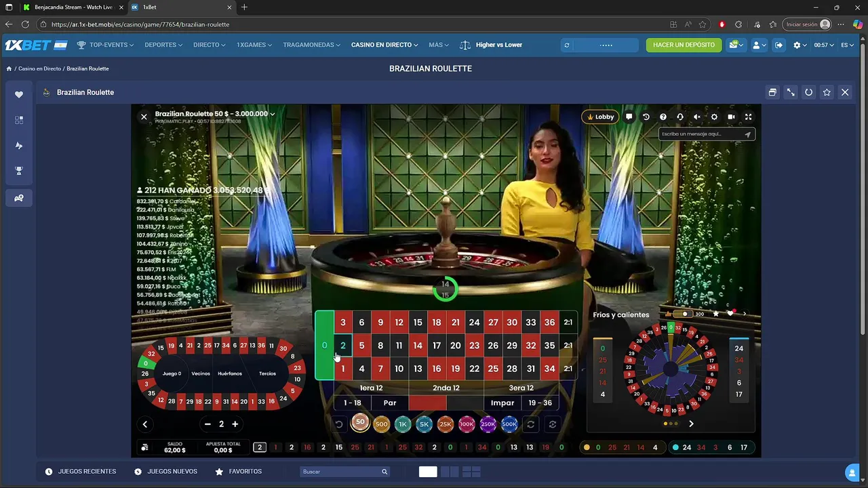Bet on 19 - 36

coord(540,403)
